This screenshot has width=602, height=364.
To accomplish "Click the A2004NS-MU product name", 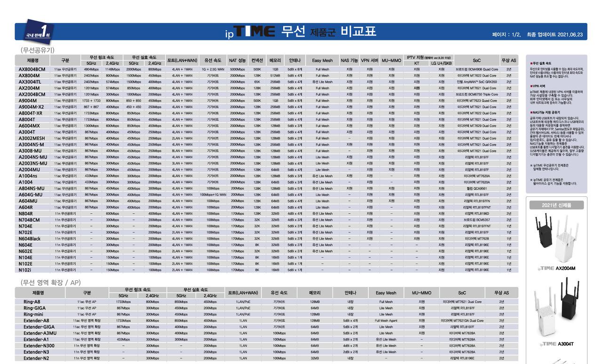I will (x=32, y=157).
